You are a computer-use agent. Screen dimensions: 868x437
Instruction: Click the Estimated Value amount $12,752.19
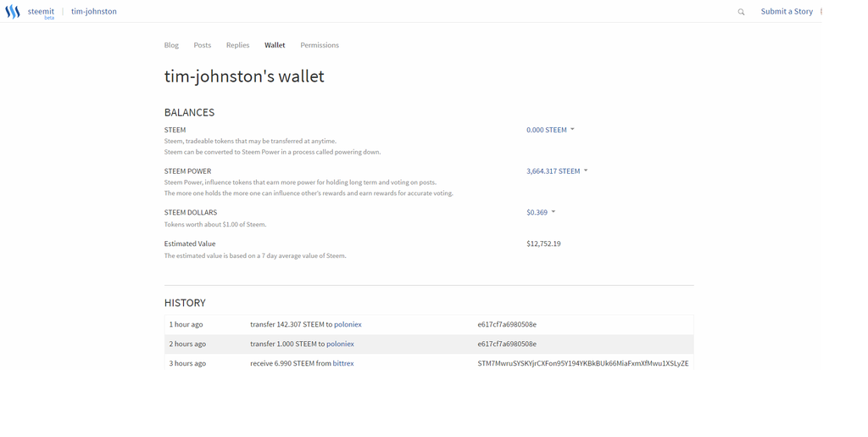(x=543, y=244)
